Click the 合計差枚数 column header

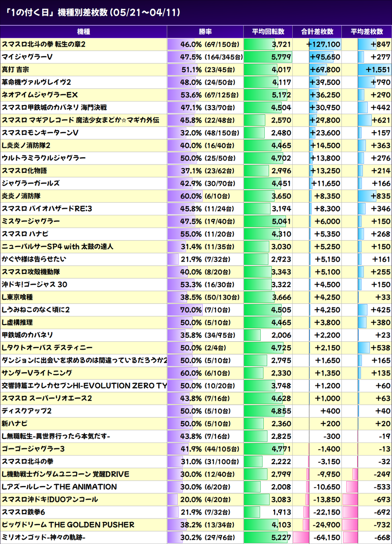[x=317, y=32]
